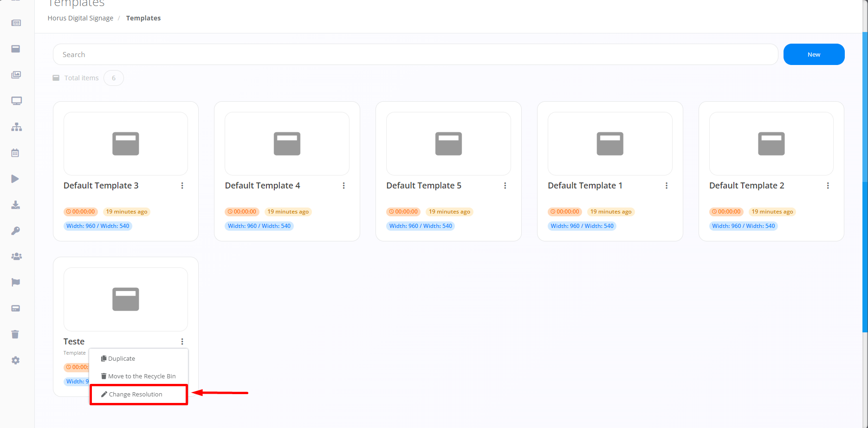This screenshot has width=868, height=428.
Task: Click the play icon in sidebar
Action: (x=15, y=179)
